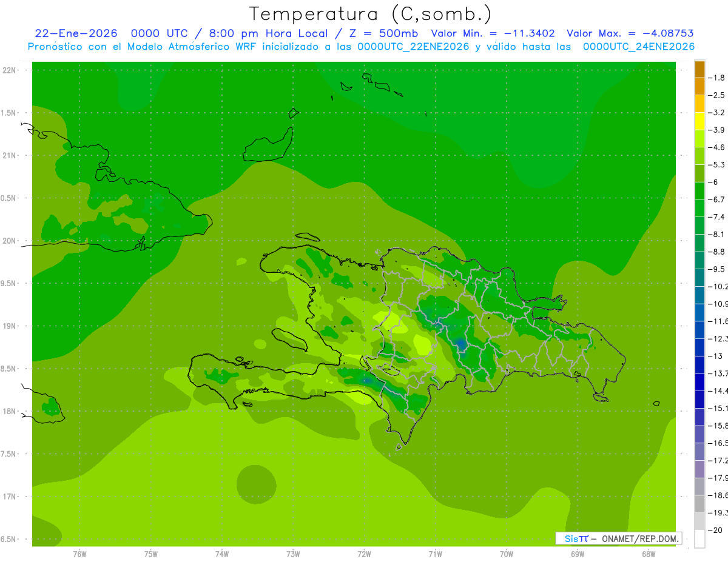The height and width of the screenshot is (562, 728).
Task: Click the '0000UTC_24ENE2026' valid-until time text
Action: tap(639, 47)
